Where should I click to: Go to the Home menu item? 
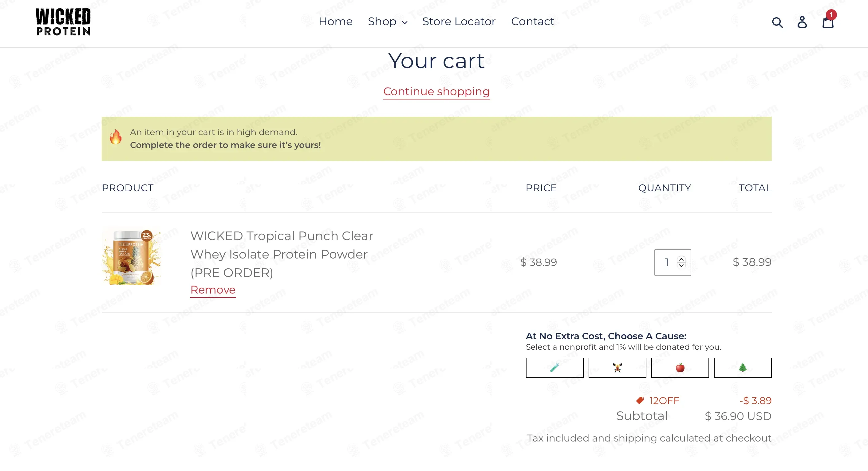point(335,21)
